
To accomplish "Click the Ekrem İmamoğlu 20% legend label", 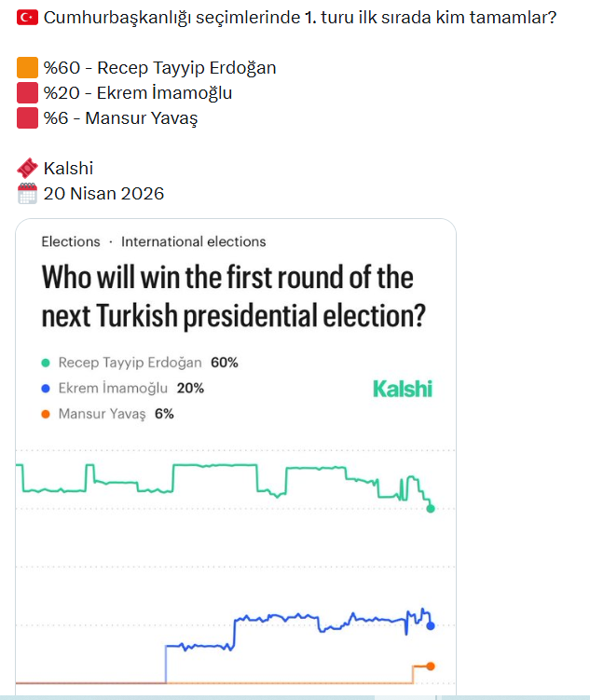I will [131, 389].
